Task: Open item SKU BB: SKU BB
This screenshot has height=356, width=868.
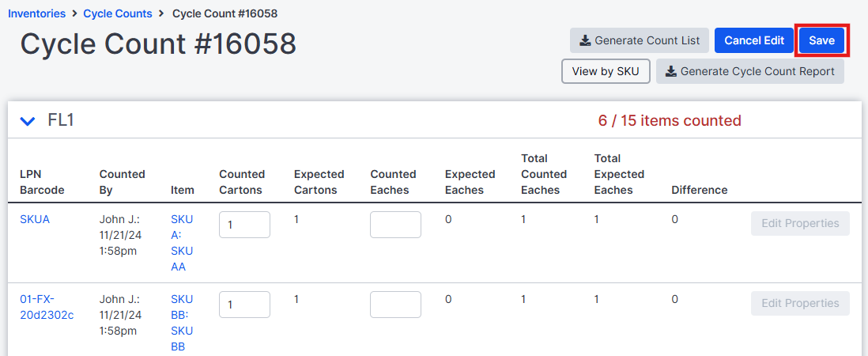Action: (182, 324)
